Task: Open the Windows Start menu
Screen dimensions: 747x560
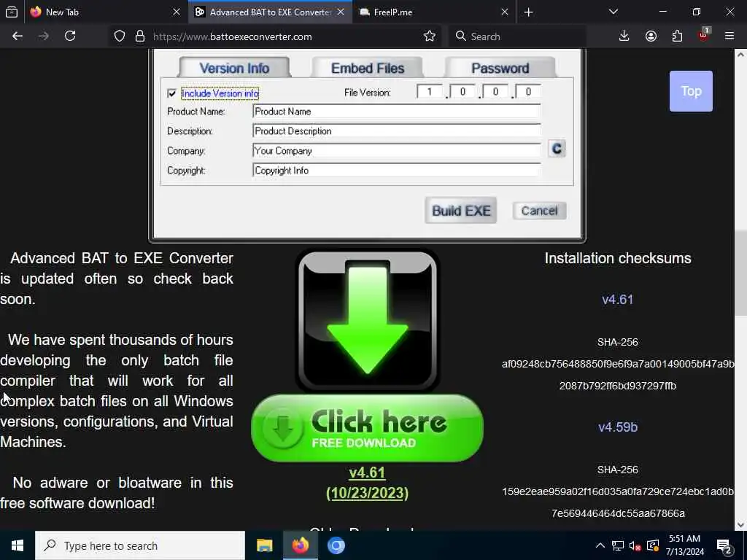Action: (18, 545)
